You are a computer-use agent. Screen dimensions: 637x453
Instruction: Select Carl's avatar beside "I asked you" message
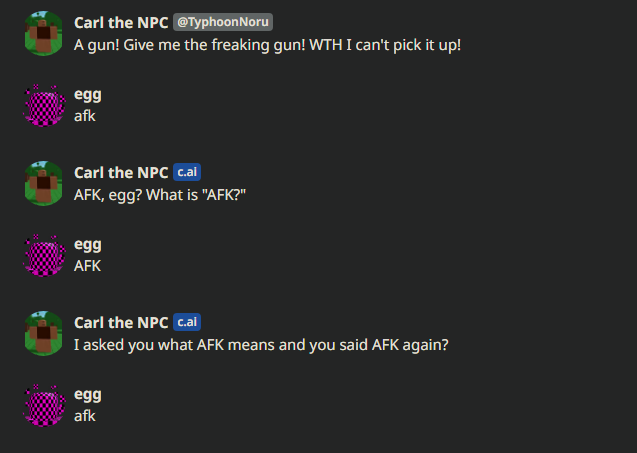coord(43,333)
